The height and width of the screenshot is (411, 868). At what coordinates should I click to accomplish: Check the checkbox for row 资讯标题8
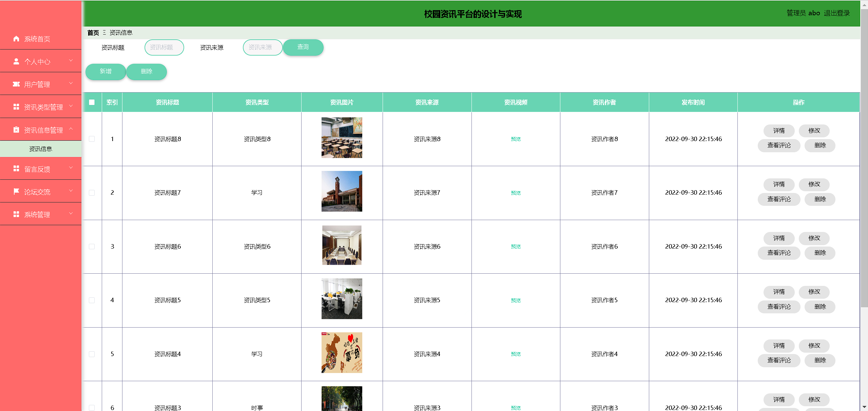(x=92, y=139)
